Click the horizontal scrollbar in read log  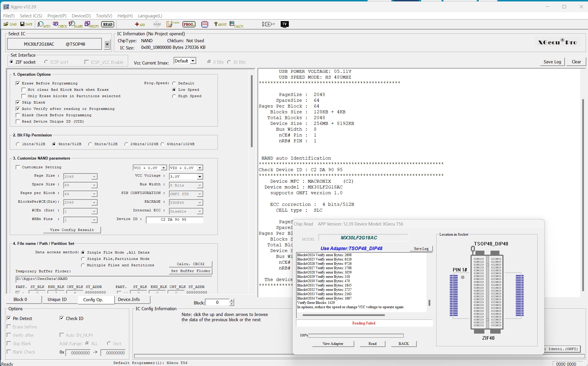[343, 315]
